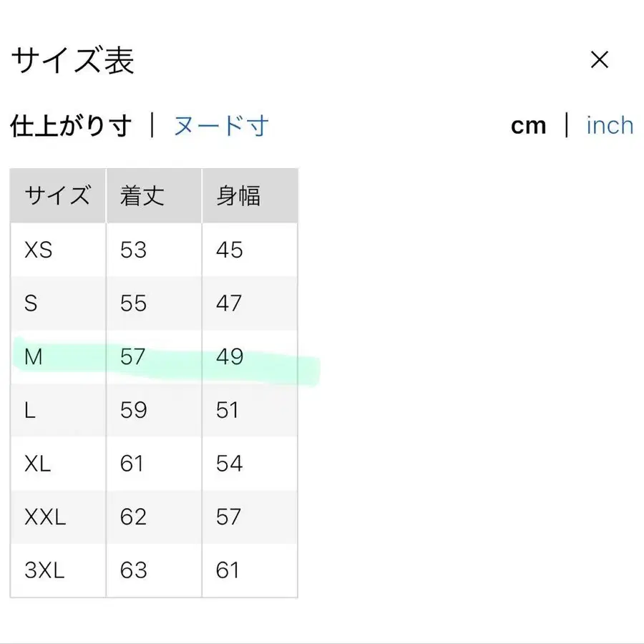Image resolution: width=644 pixels, height=644 pixels.
Task: Close the サイズ表 size chart
Action: (600, 59)
